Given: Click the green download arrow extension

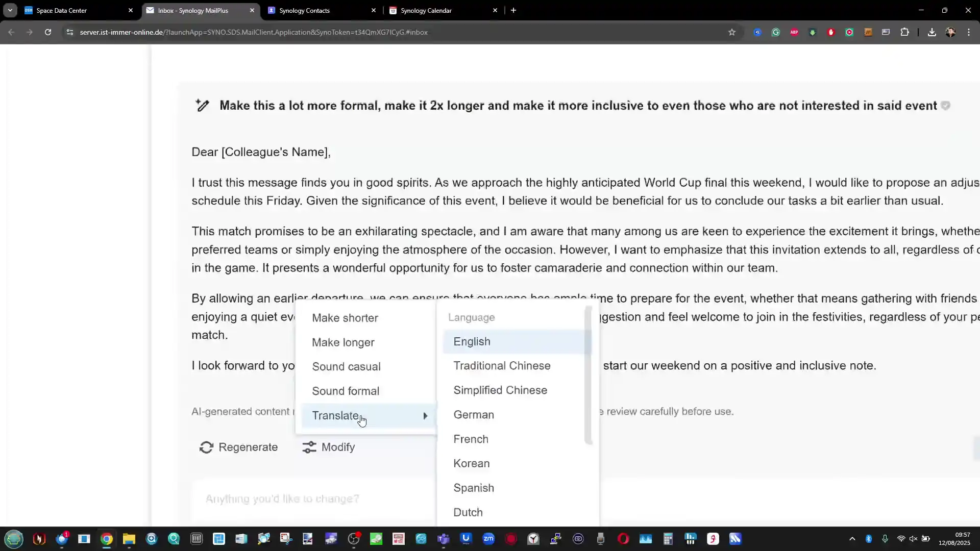Looking at the screenshot, I should pos(813,32).
